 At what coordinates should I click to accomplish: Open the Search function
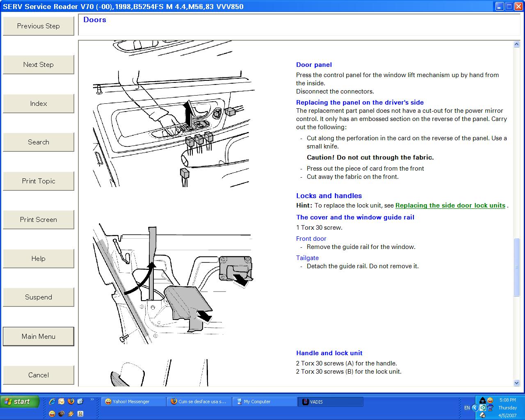39,142
